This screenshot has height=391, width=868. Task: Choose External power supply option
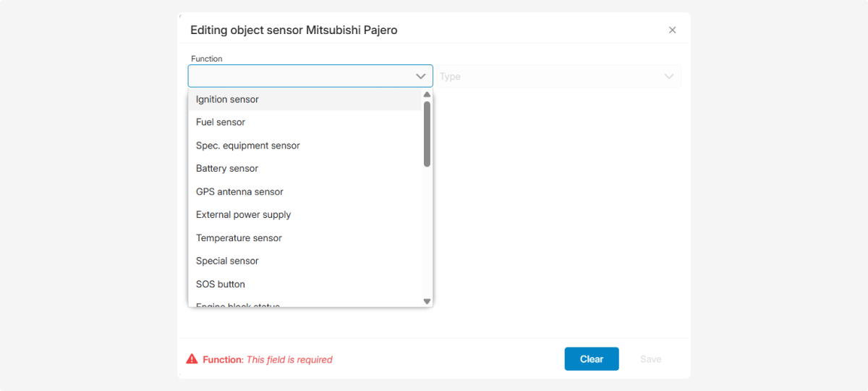coord(243,215)
